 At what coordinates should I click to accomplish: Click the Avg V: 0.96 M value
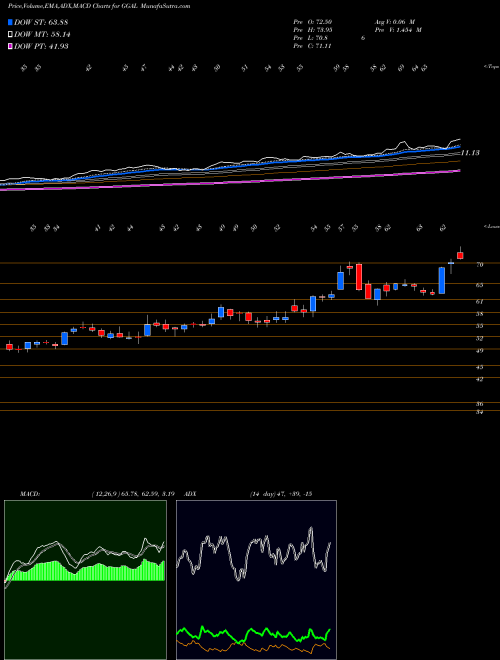pyautogui.click(x=395, y=22)
